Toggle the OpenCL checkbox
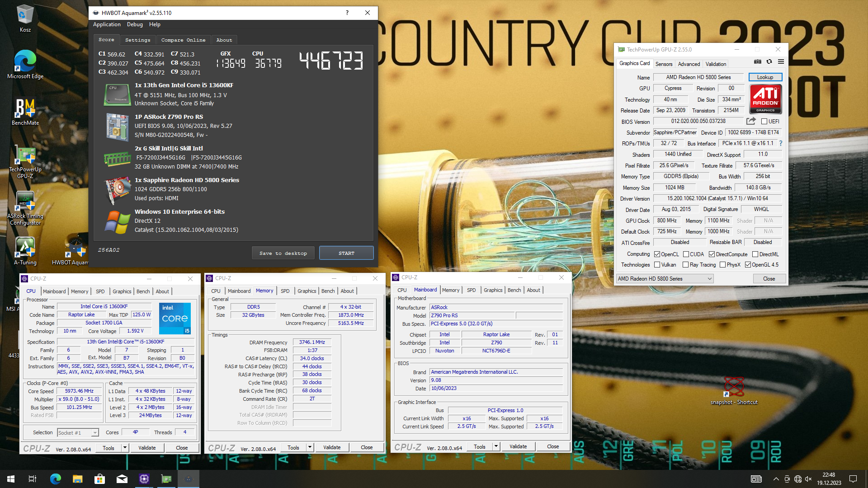 coord(657,254)
